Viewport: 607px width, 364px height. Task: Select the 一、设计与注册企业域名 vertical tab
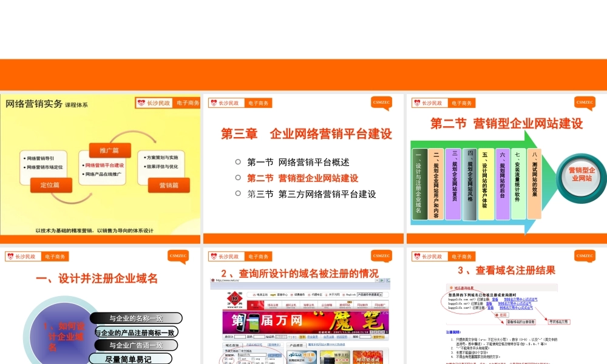[x=419, y=183]
